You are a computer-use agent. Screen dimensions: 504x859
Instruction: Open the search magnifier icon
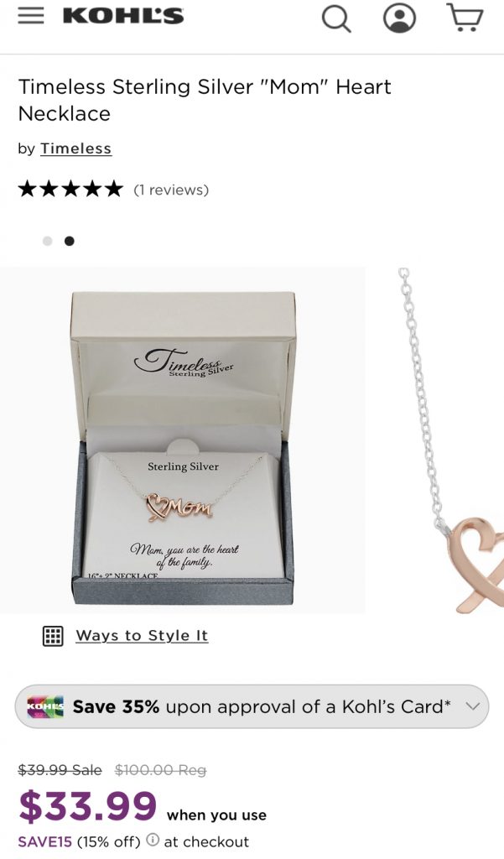tap(335, 18)
